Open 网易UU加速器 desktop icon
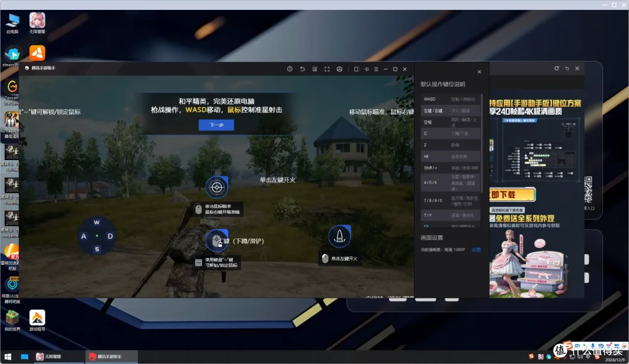Image resolution: width=629 pixels, height=364 pixels. (x=11, y=290)
